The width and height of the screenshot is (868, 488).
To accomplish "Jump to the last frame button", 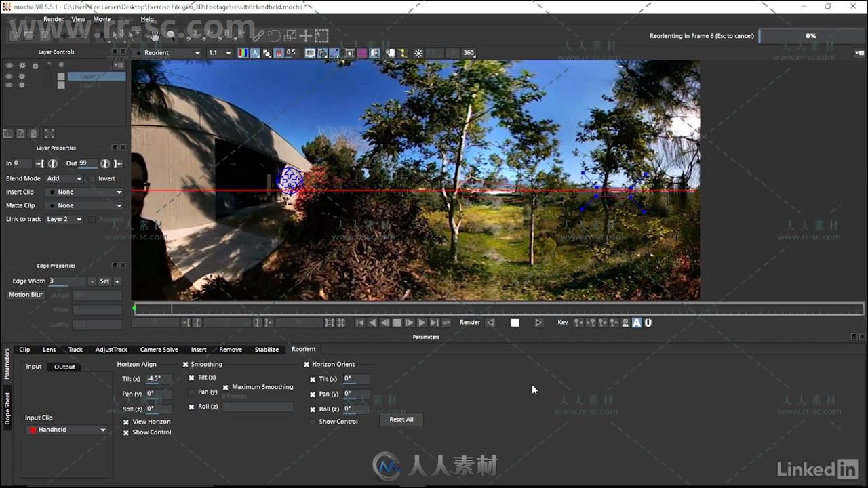I will coord(434,323).
